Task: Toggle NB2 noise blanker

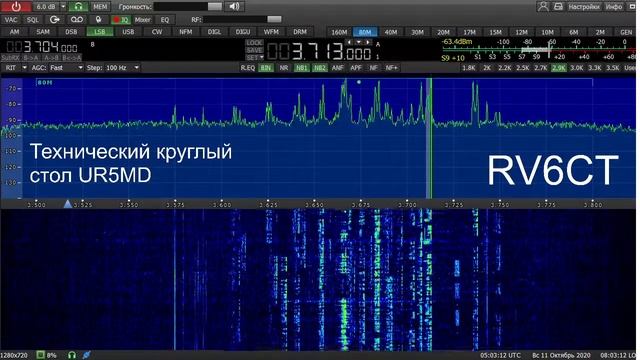Action: (320, 68)
